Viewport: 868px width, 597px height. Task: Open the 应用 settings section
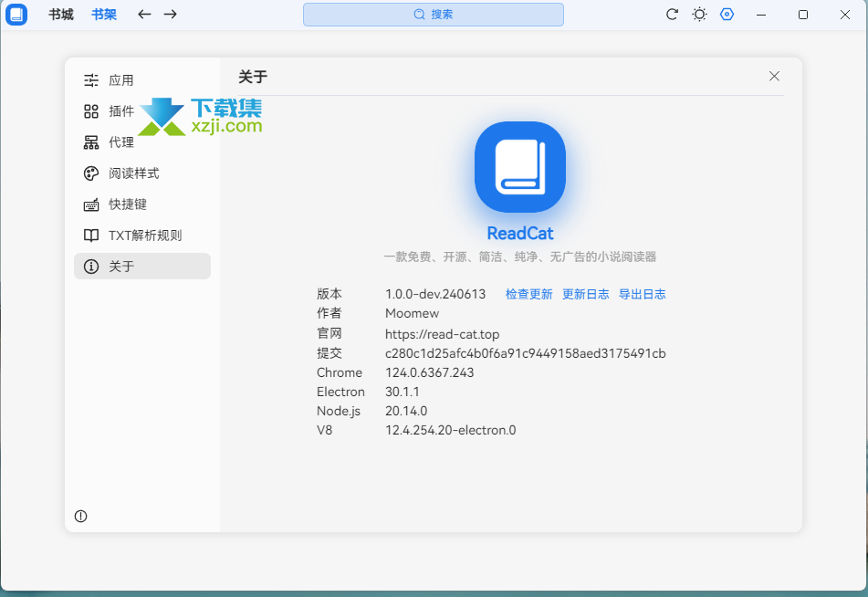142,80
